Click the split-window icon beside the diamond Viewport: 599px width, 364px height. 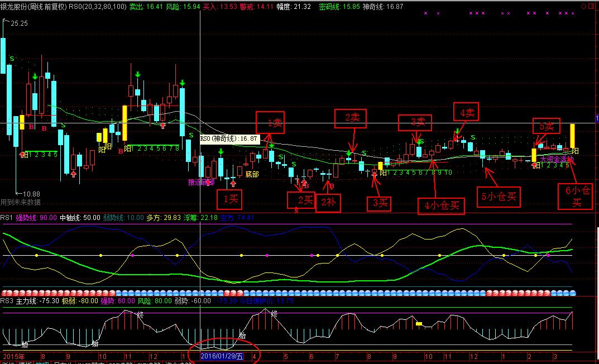[591, 7]
